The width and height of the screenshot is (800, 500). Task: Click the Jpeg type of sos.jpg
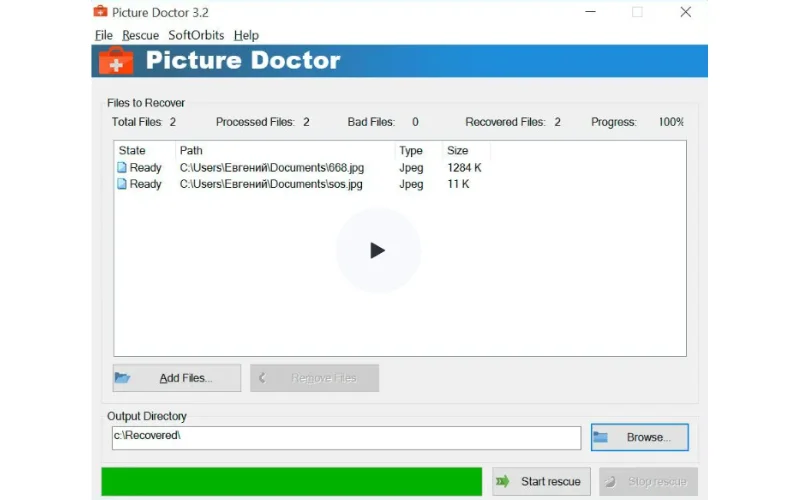click(x=411, y=184)
